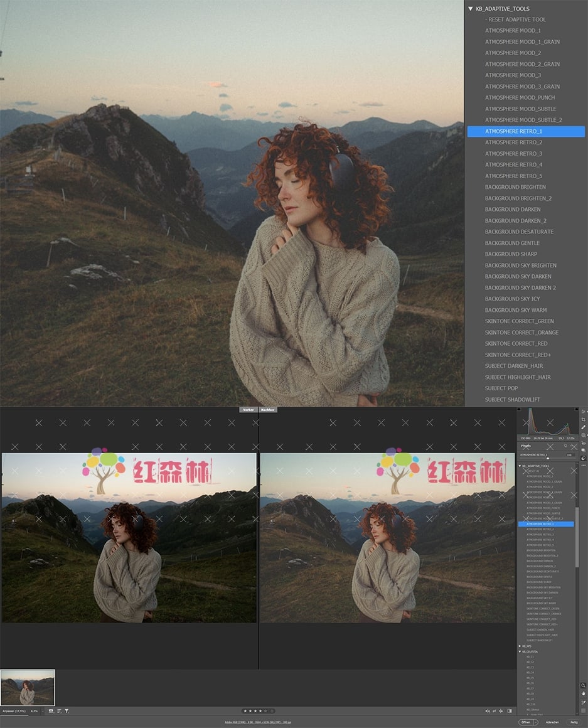Screen dimensions: 588x728
Task: Select SUBJECT POP in the enlarged list
Action: point(501,388)
